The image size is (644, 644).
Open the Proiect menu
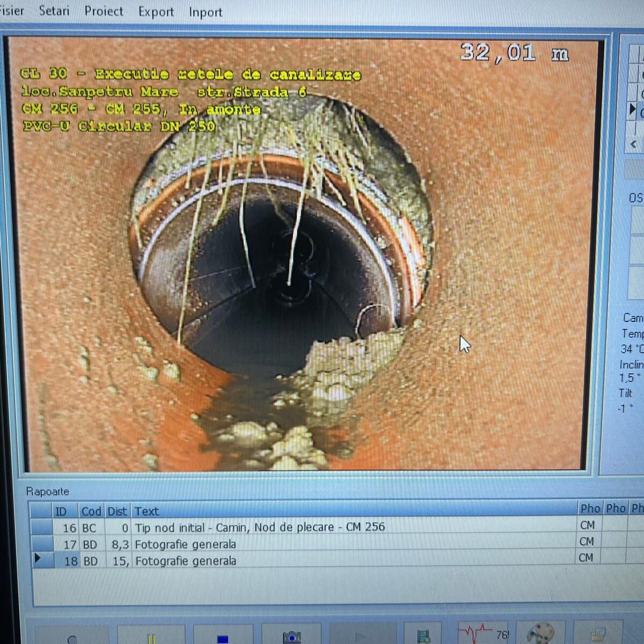click(104, 11)
